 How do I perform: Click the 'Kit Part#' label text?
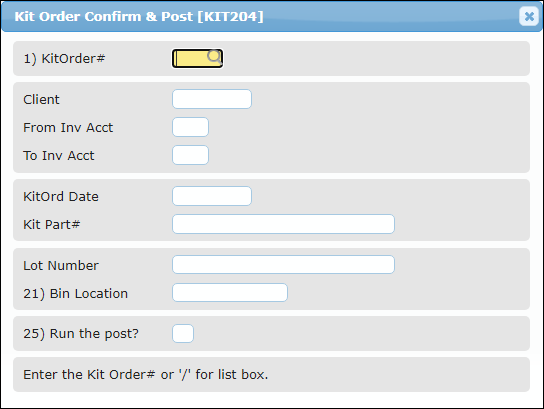coord(52,224)
